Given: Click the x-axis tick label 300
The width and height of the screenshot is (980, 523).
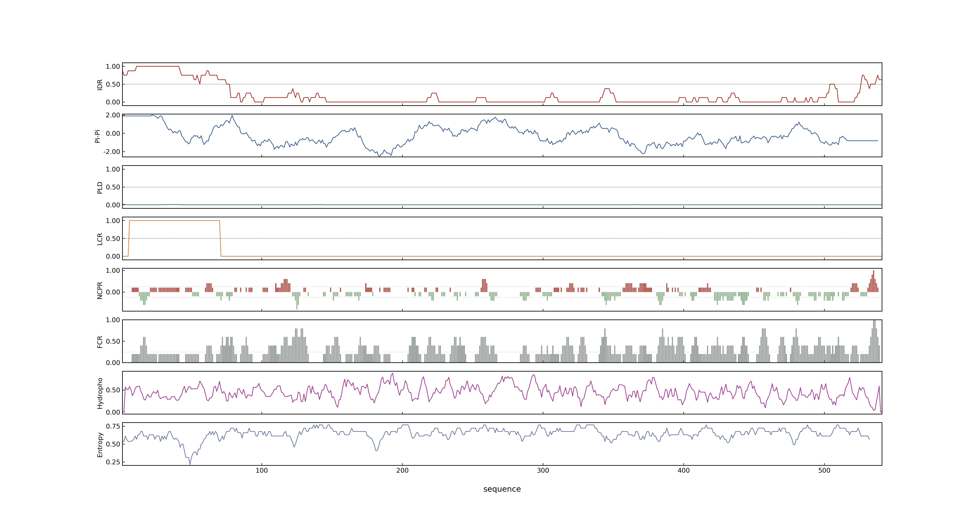Looking at the screenshot, I should click(543, 470).
